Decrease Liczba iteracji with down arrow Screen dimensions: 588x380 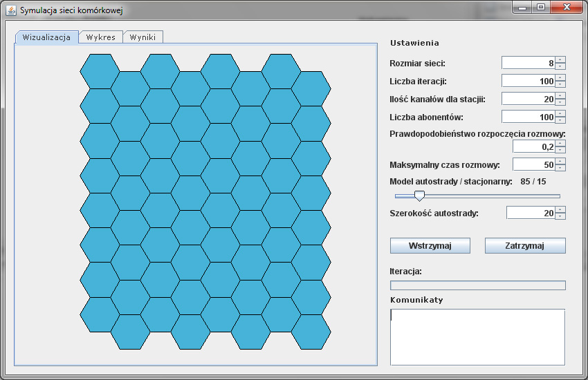coord(560,85)
